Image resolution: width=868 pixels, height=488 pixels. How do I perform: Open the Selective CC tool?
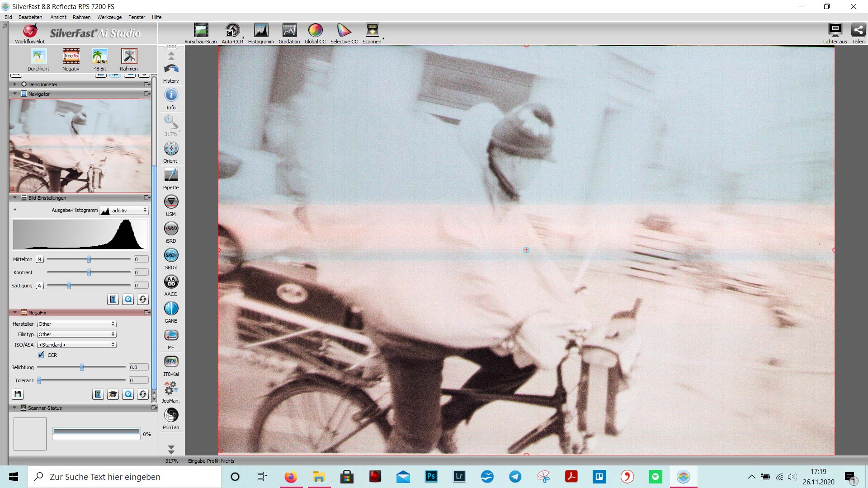344,33
